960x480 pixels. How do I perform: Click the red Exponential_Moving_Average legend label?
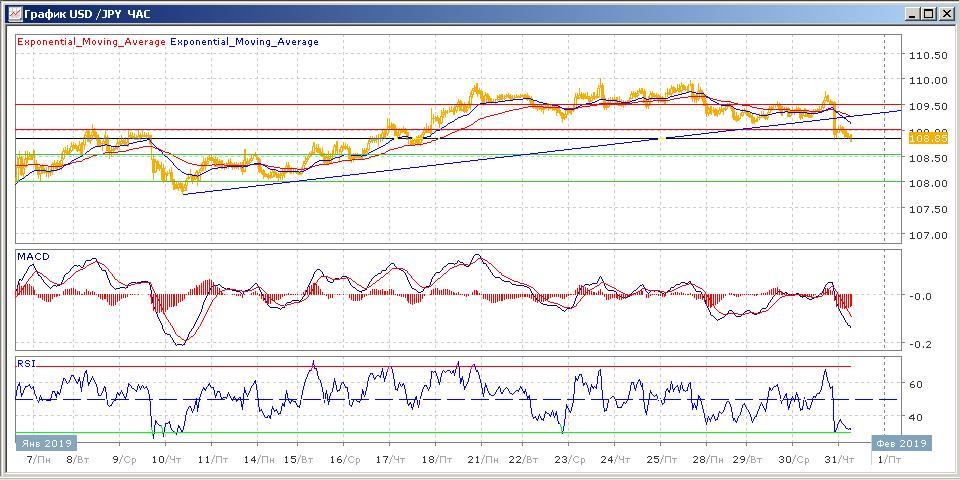[91, 42]
